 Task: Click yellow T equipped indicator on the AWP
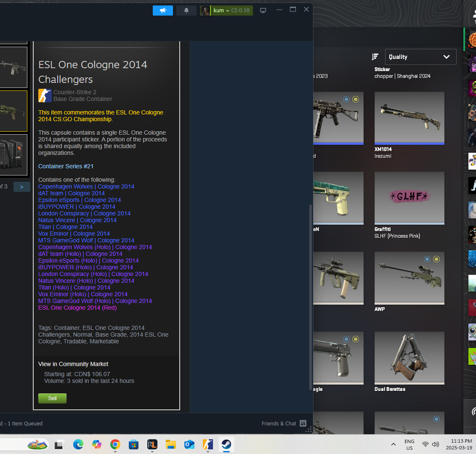tap(436, 259)
